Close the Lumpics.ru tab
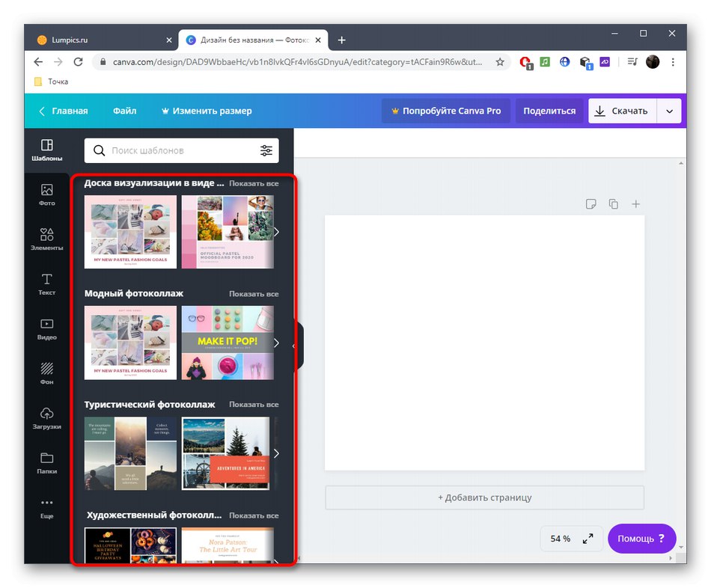The width and height of the screenshot is (711, 588). coord(169,40)
